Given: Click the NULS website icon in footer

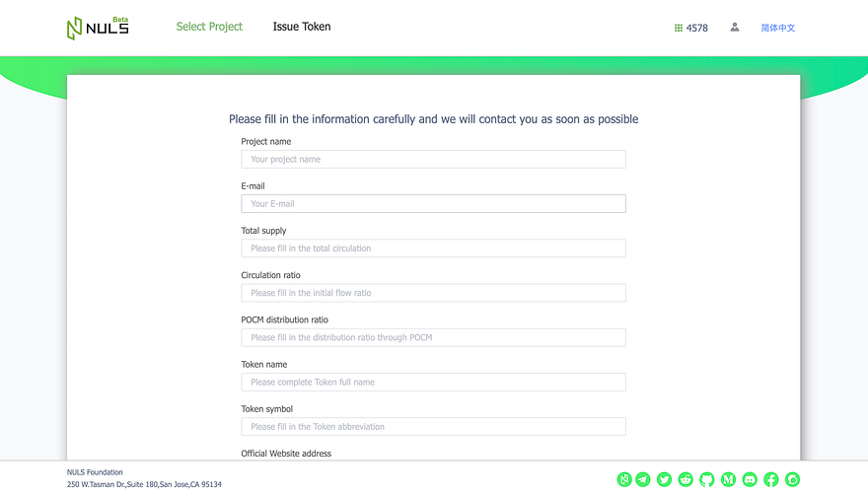Looking at the screenshot, I should pyautogui.click(x=624, y=479).
